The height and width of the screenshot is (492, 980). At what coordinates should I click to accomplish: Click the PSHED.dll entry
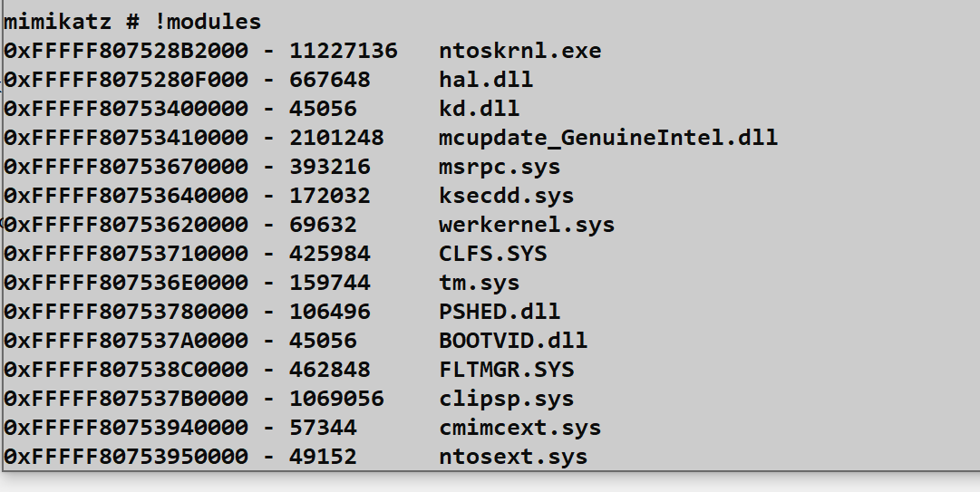tap(500, 312)
